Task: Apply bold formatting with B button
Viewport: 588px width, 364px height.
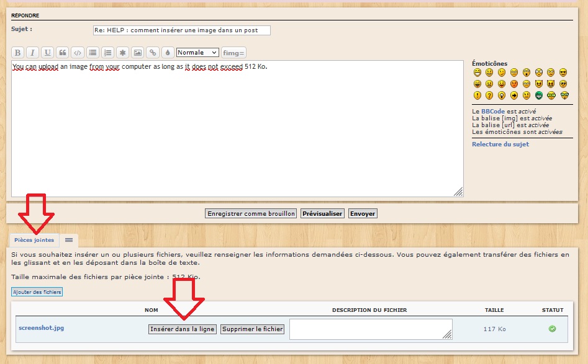Action: 17,53
